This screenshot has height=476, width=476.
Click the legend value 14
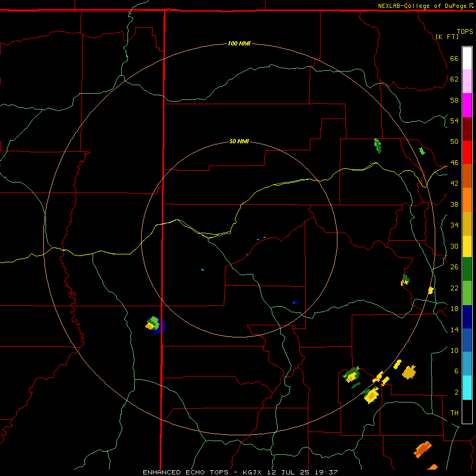(454, 330)
